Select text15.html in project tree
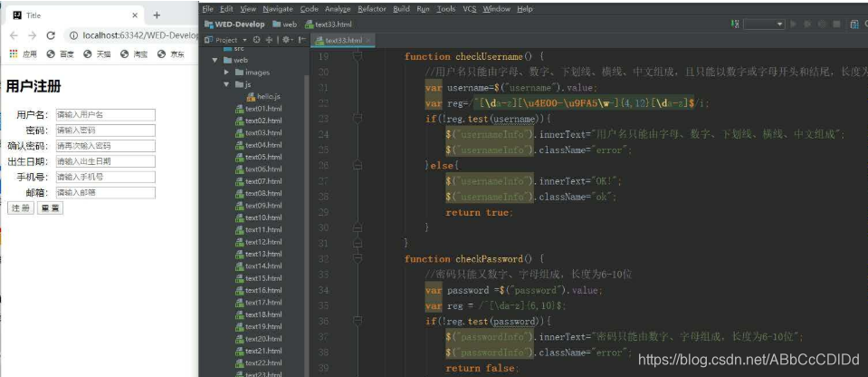This screenshot has height=377, width=868. point(259,277)
